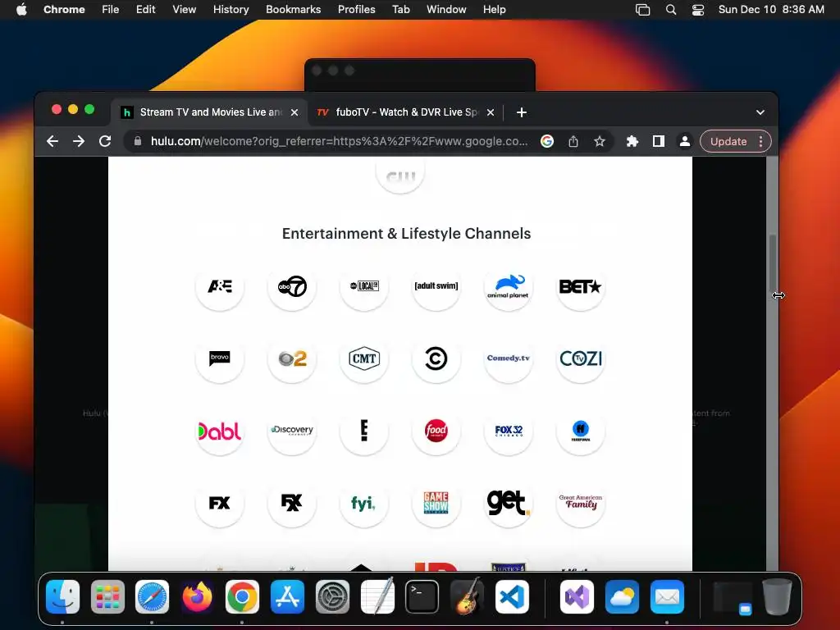
Task: Open Visual Studio Code from dock
Action: [512, 596]
